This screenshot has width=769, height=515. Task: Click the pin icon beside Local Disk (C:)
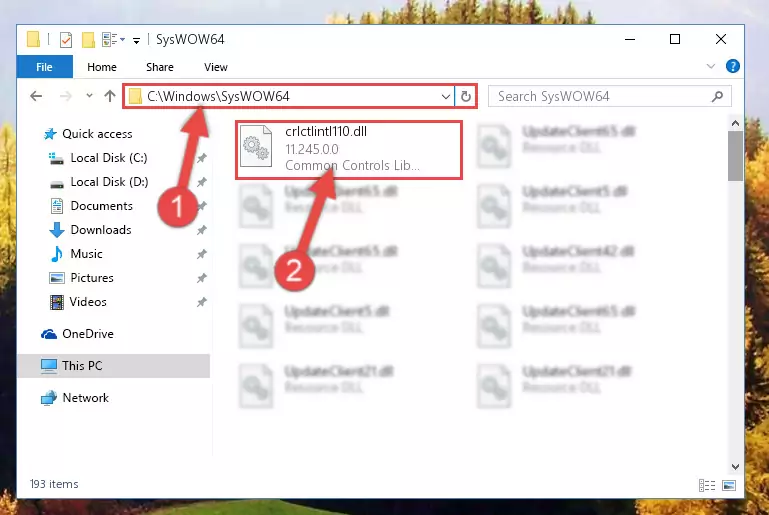[202, 158]
